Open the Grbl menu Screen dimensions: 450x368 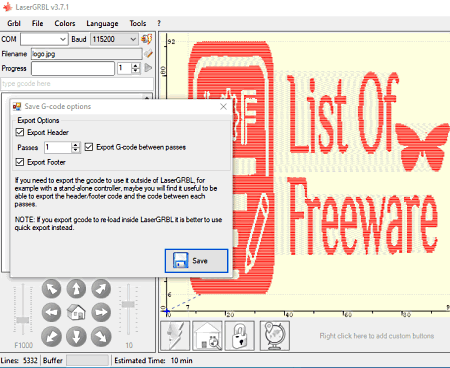(14, 23)
